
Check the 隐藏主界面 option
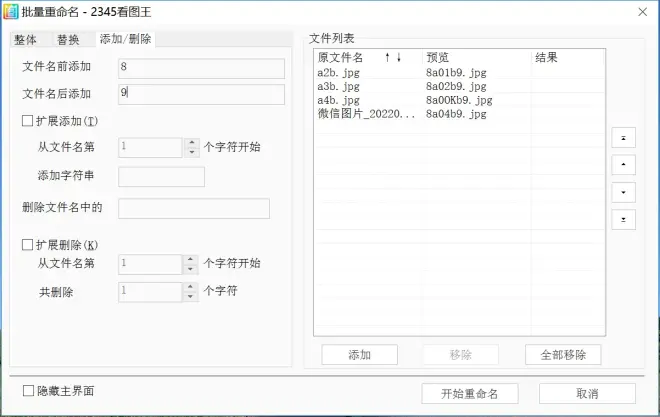pyautogui.click(x=28, y=391)
